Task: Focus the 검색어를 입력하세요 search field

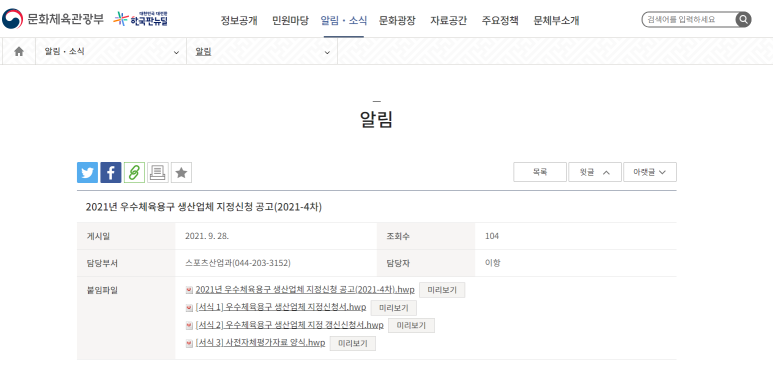Action: click(x=688, y=20)
